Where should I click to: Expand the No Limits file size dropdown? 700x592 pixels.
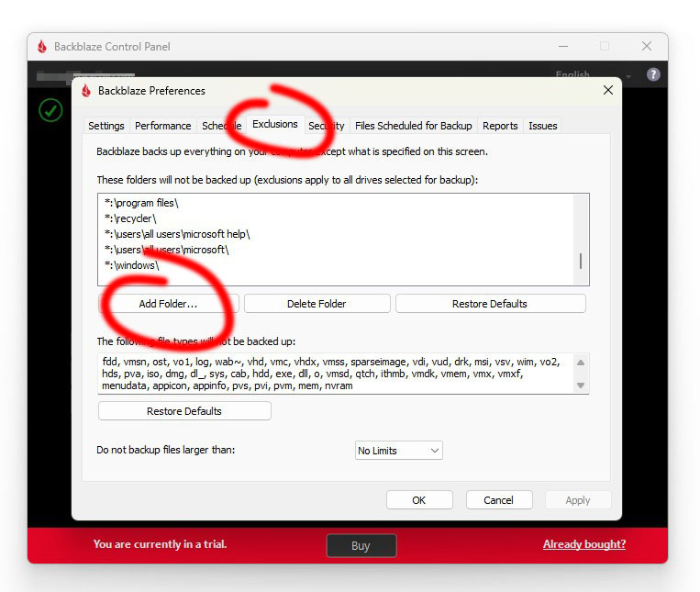click(x=399, y=451)
